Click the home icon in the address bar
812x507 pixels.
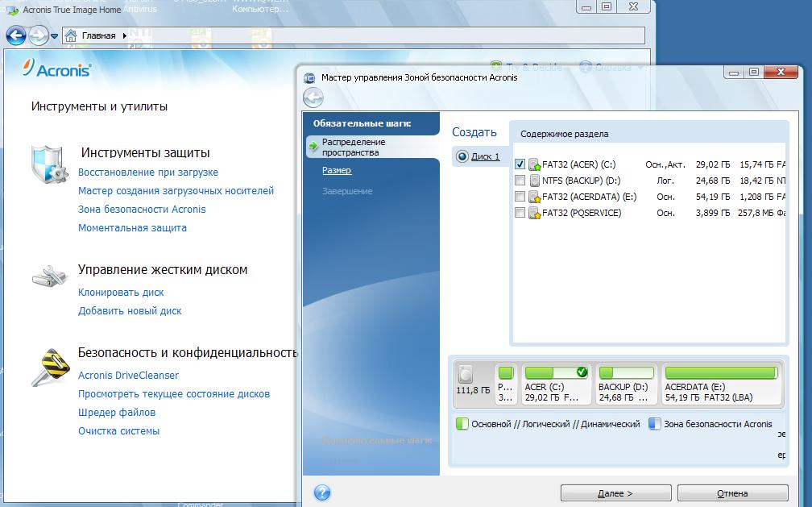(x=71, y=35)
